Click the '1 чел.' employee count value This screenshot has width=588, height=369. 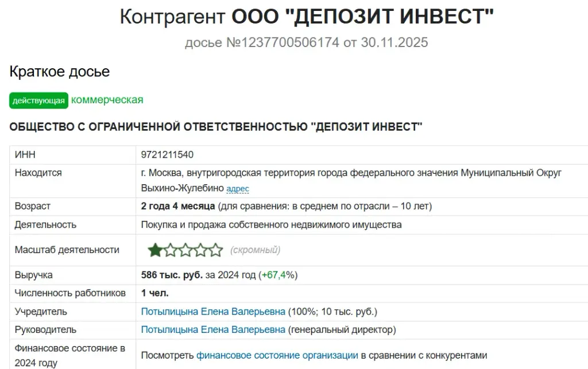(154, 293)
